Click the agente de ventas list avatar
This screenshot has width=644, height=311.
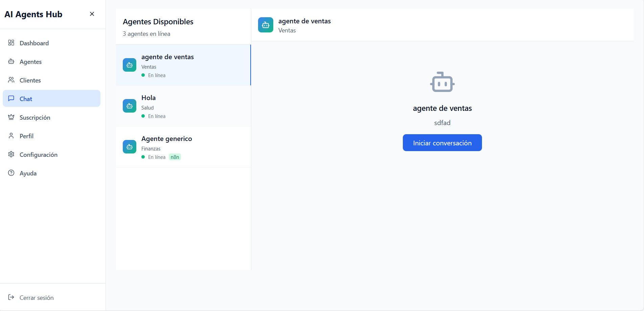(130, 65)
